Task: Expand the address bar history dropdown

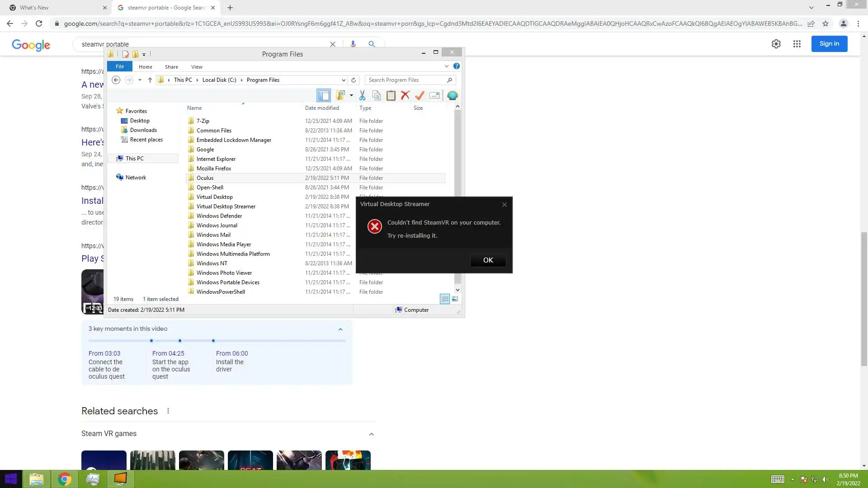Action: point(344,80)
